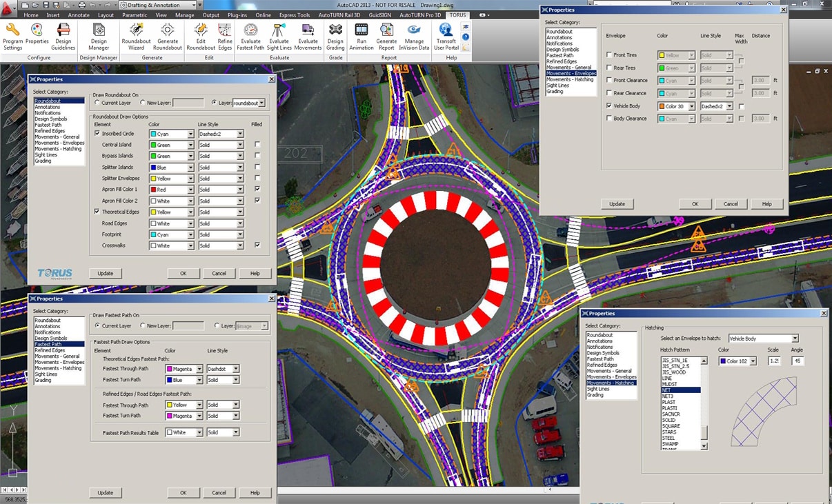832x504 pixels.
Task: Expand the Inscribed Circle color dropdown
Action: click(190, 134)
